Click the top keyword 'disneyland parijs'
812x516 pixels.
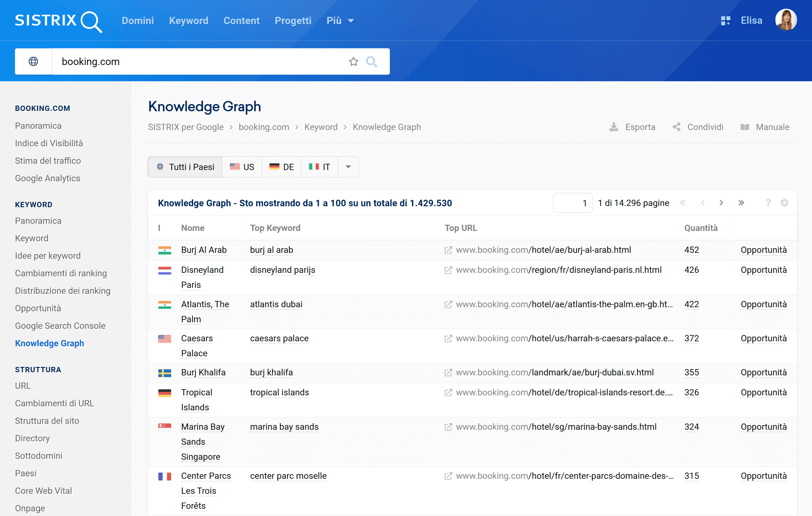tap(283, 270)
